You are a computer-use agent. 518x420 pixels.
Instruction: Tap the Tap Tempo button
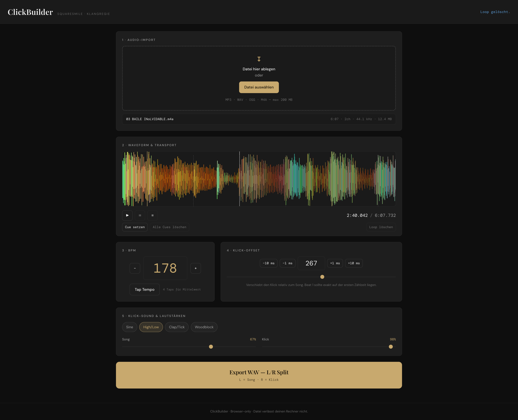pos(145,289)
